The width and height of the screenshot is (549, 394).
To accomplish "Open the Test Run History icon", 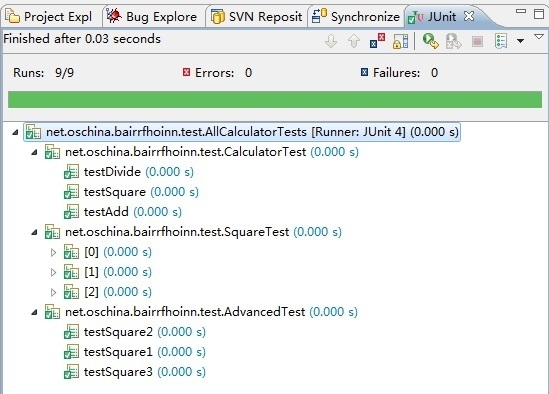I will click(x=501, y=41).
